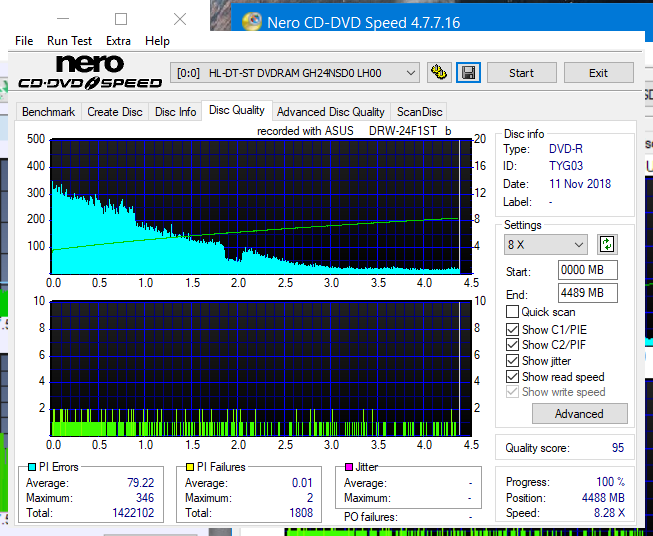The height and width of the screenshot is (536, 653).
Task: Switch to the ScanDisc tab
Action: tap(419, 112)
